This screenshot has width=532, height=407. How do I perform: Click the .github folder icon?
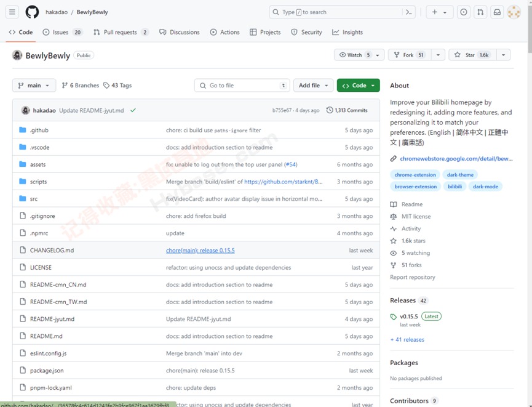tap(23, 130)
